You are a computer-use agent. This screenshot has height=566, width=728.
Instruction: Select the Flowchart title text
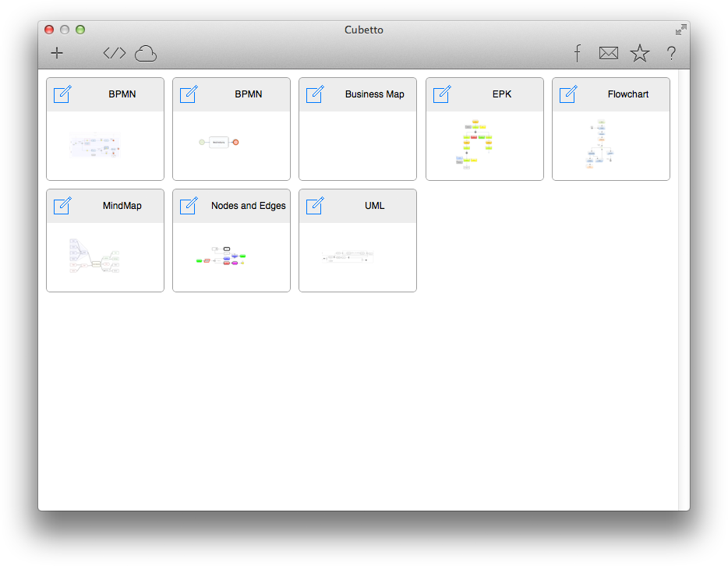click(x=627, y=94)
